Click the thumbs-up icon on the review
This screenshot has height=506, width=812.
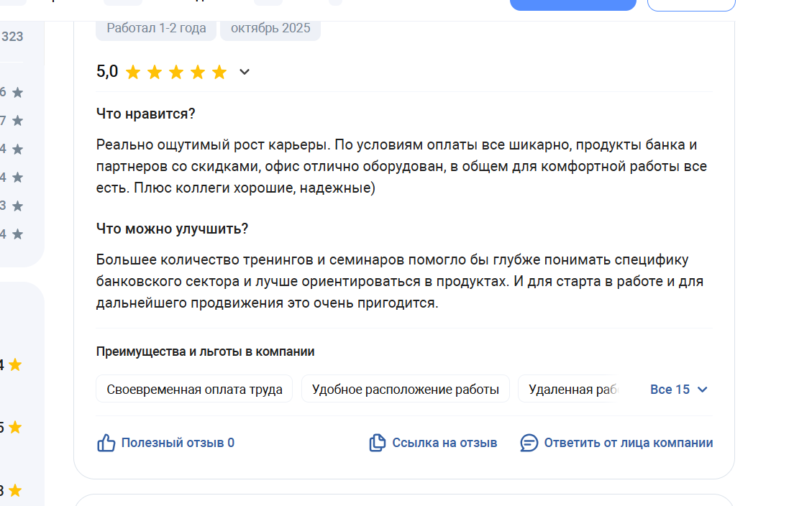[106, 443]
